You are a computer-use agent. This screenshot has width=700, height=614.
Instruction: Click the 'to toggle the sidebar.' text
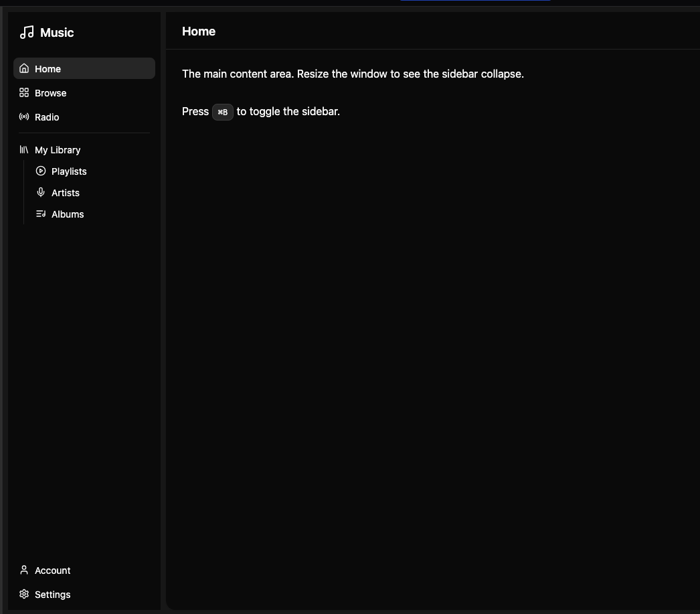pos(288,112)
